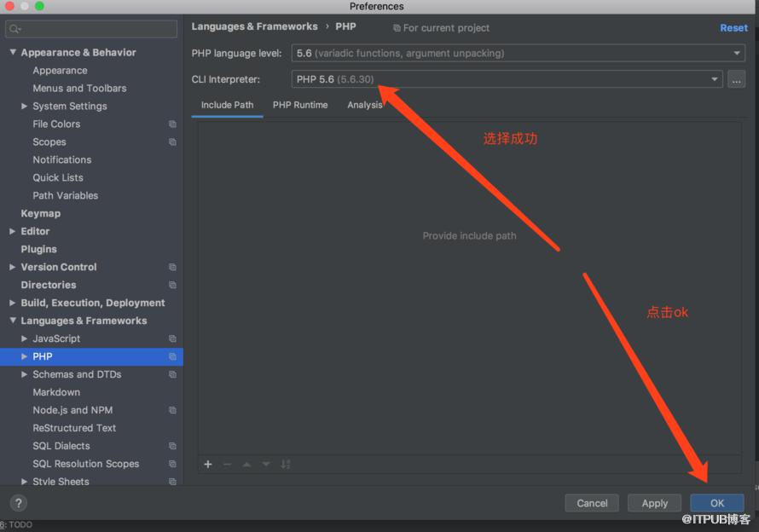This screenshot has height=532, width=759.
Task: Click the add include path plus icon
Action: click(x=208, y=465)
